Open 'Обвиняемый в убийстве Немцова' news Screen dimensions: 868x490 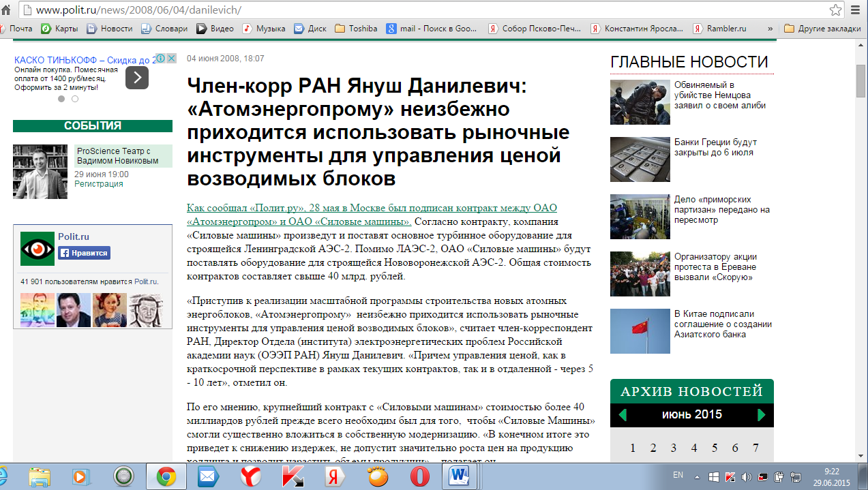(719, 95)
